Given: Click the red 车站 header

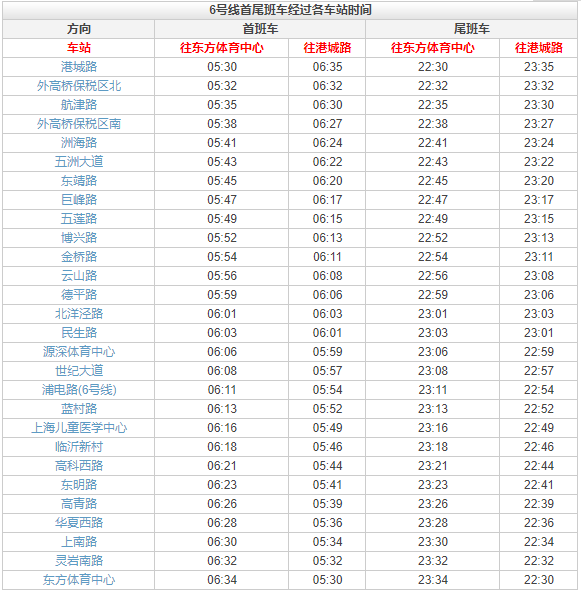Looking at the screenshot, I should (x=79, y=48).
